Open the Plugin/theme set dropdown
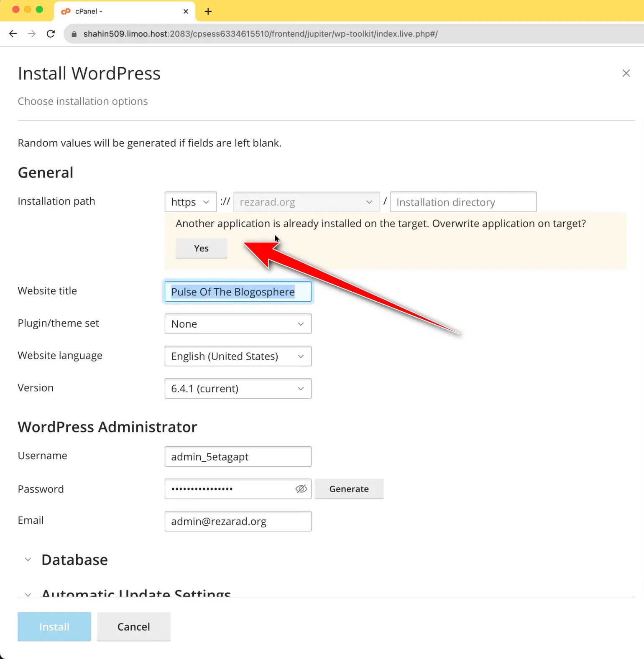644x659 pixels. pos(238,324)
